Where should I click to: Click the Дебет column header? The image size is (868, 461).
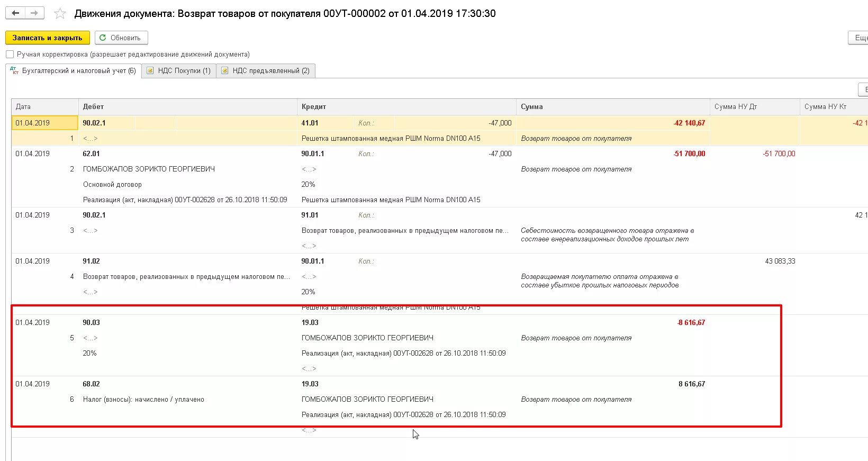[188, 106]
